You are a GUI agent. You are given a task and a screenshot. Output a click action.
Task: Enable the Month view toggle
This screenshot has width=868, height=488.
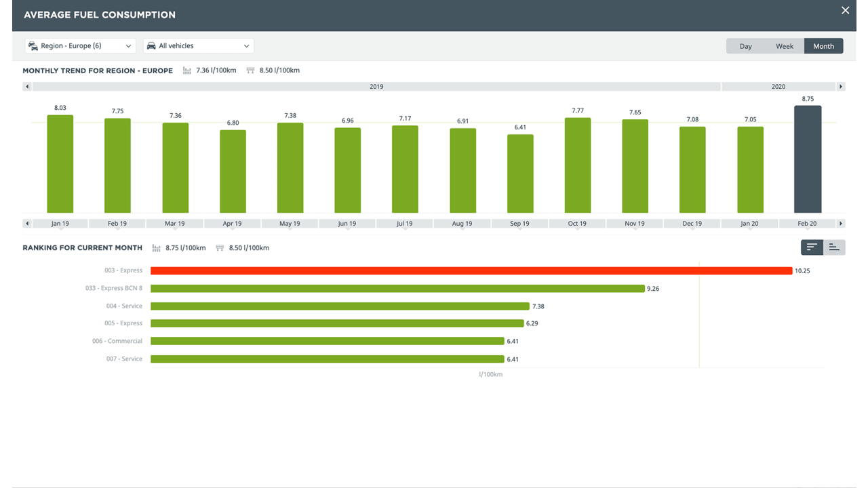823,45
